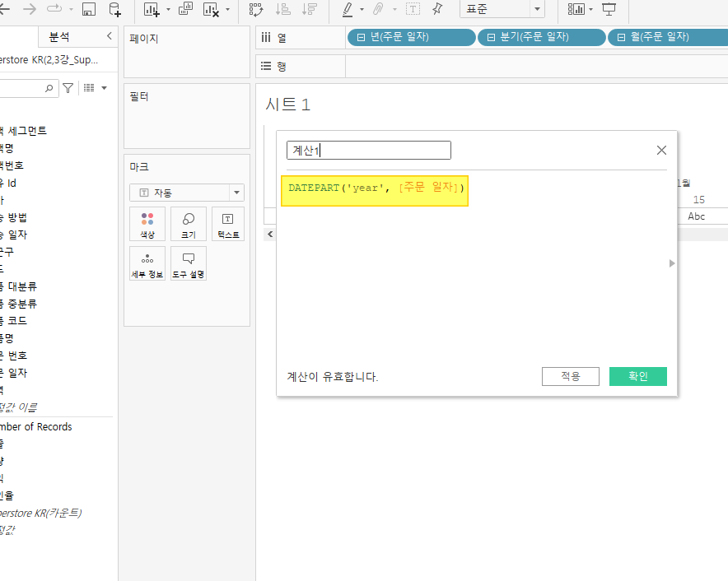This screenshot has width=728, height=581.
Task: Click the 필터 filters shelf
Action: coord(187,116)
